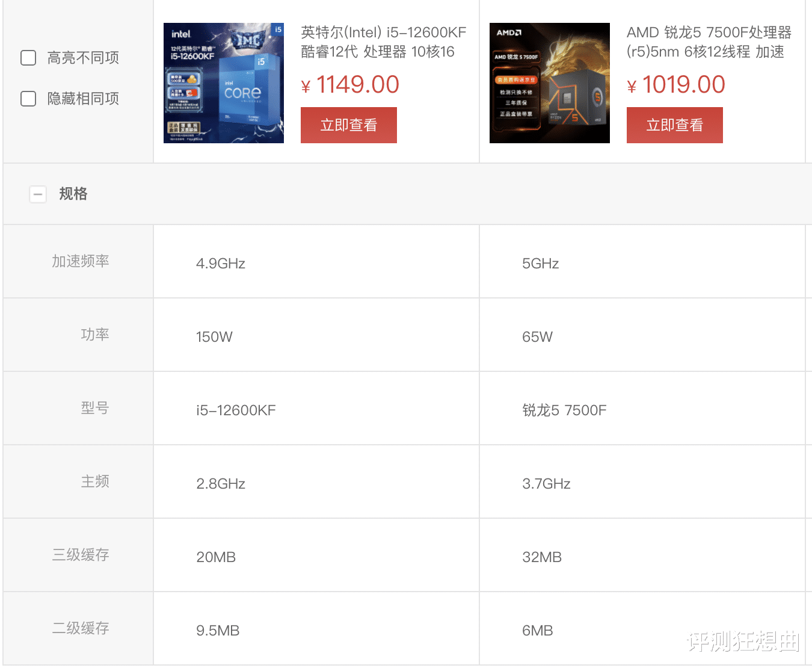Enable the 高亮不同项 checkbox
Screen dimensions: 812x668
tap(28, 58)
